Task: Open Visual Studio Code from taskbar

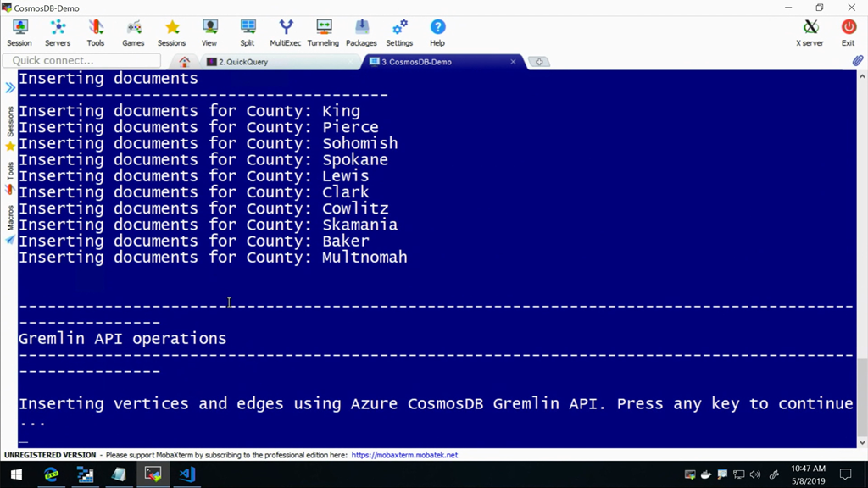Action: click(x=187, y=474)
